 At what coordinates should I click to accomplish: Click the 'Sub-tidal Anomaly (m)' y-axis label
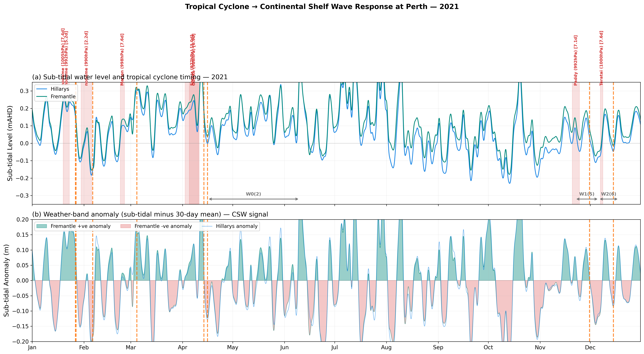click(6, 280)
